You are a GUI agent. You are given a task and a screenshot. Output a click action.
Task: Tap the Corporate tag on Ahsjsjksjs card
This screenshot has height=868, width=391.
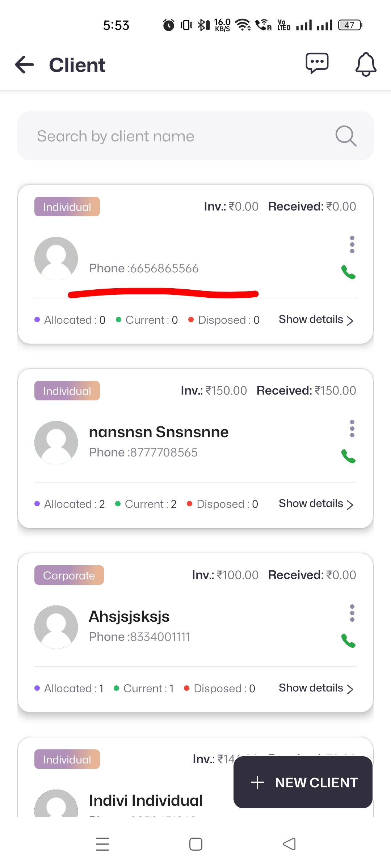69,575
